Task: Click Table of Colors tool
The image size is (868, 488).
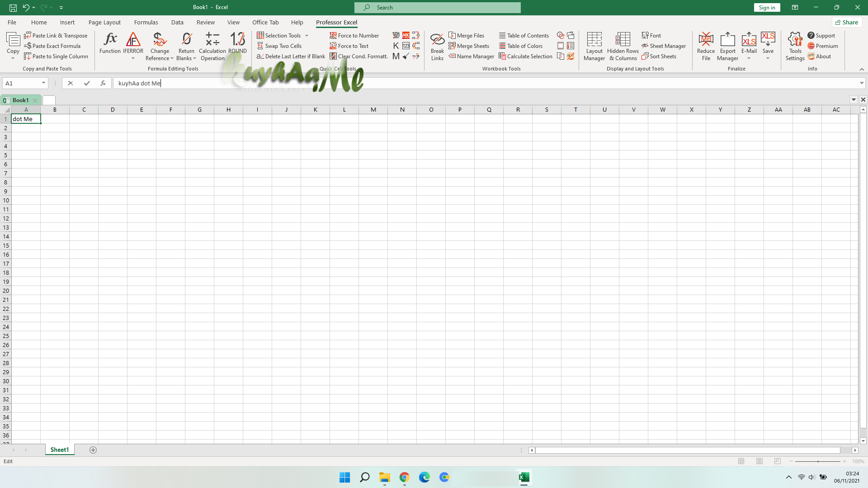Action: click(x=521, y=46)
